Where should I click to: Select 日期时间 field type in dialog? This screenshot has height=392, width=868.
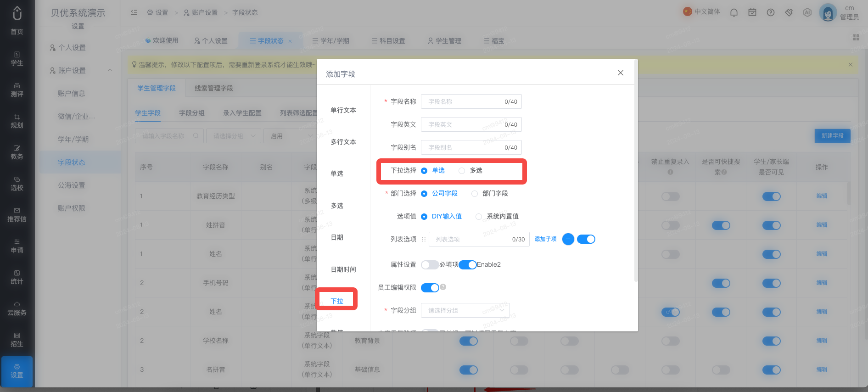coord(343,269)
